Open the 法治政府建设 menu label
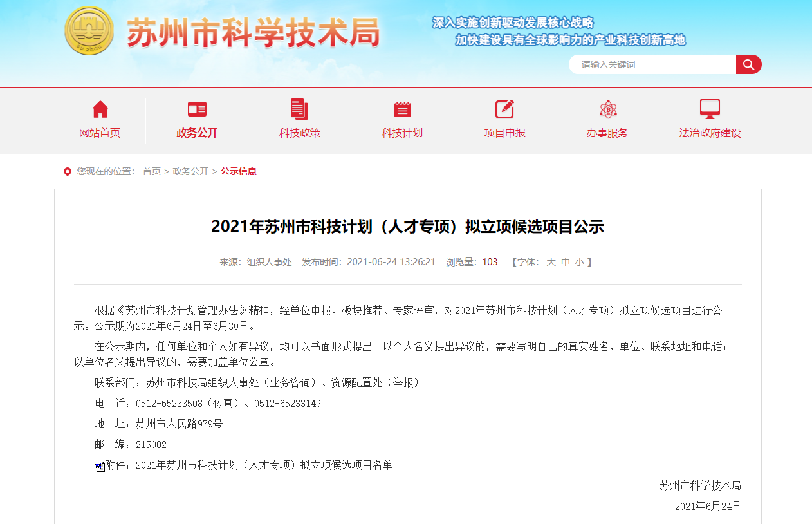 [x=710, y=133]
